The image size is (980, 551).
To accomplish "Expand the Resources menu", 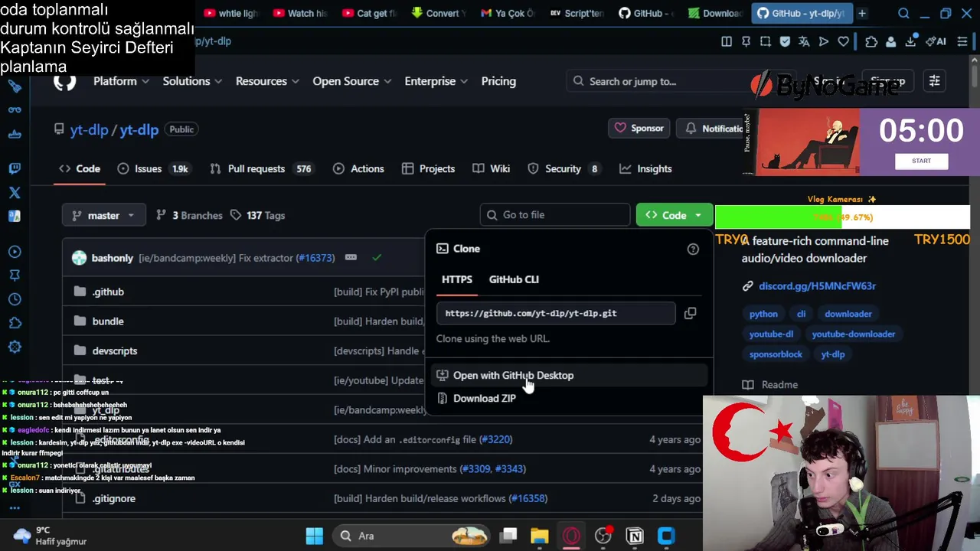I will pyautogui.click(x=267, y=81).
